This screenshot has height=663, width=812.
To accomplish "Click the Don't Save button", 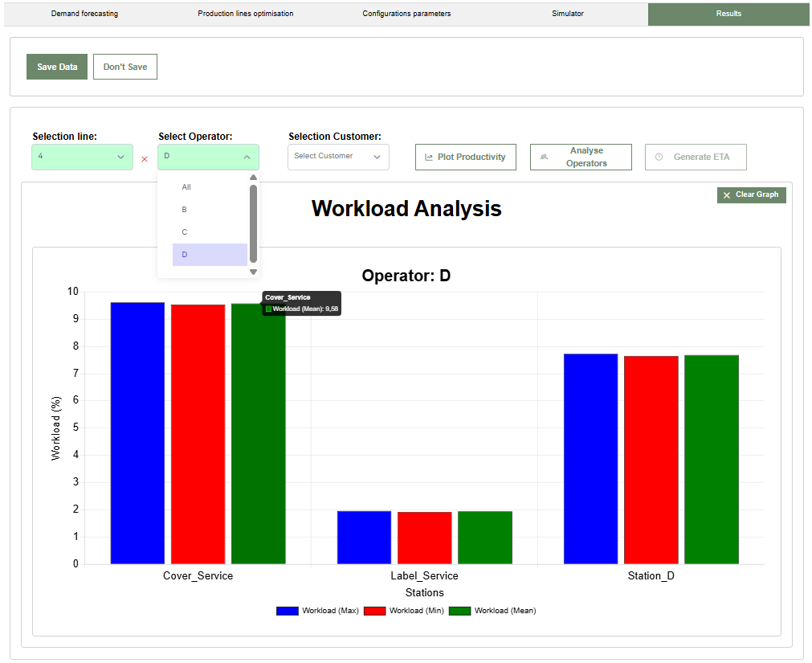I will (x=125, y=67).
